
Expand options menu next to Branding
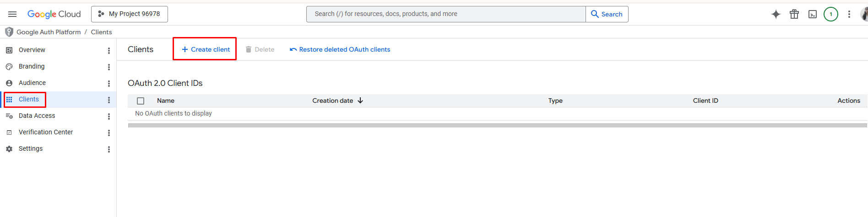[x=109, y=67]
